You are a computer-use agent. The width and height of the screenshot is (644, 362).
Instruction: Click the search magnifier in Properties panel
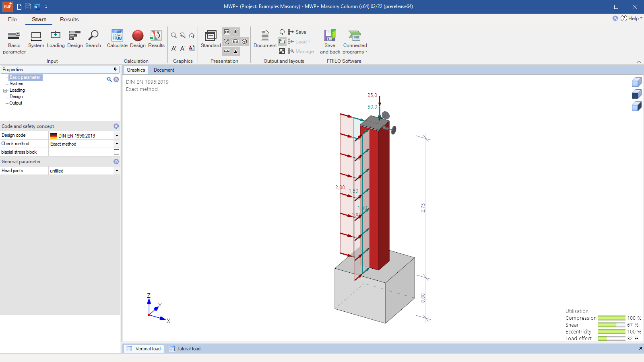click(x=109, y=80)
